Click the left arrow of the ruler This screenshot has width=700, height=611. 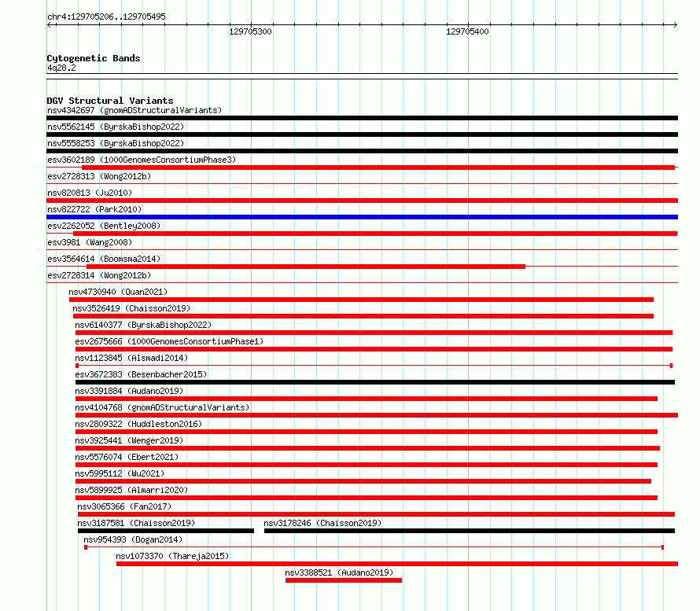point(50,25)
